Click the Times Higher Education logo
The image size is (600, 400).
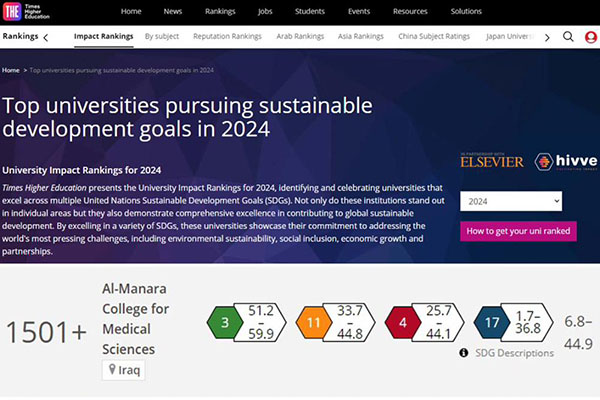(x=26, y=12)
